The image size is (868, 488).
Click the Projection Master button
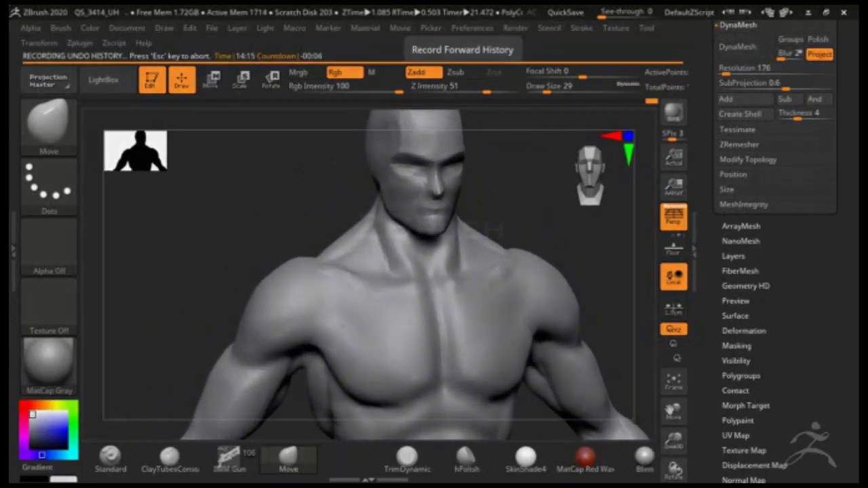coord(48,81)
